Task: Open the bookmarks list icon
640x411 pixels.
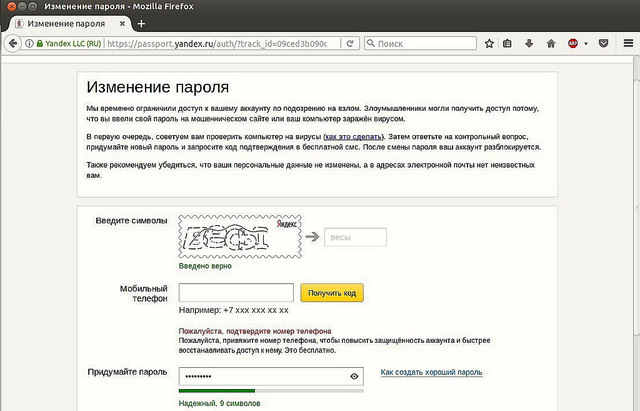Action: coord(507,43)
